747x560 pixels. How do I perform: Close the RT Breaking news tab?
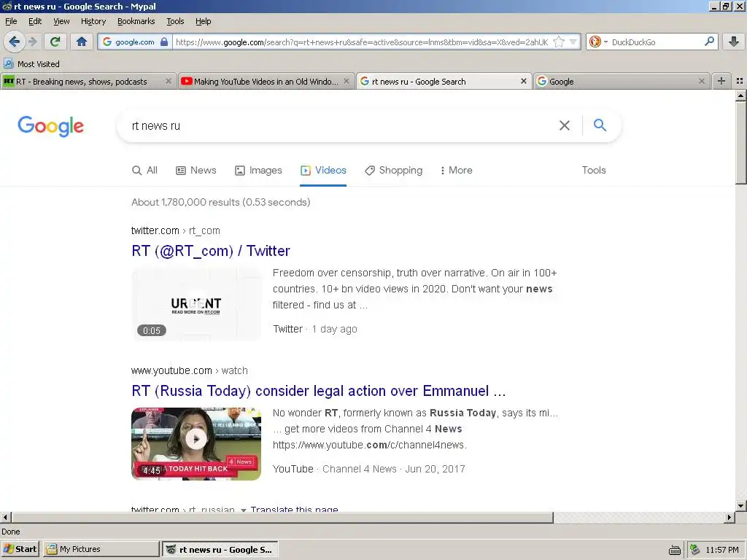(169, 82)
